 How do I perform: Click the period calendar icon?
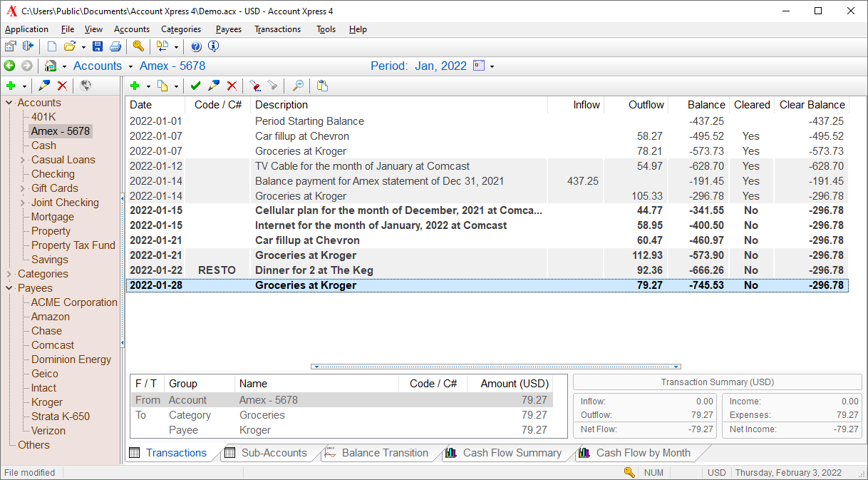pyautogui.click(x=479, y=66)
